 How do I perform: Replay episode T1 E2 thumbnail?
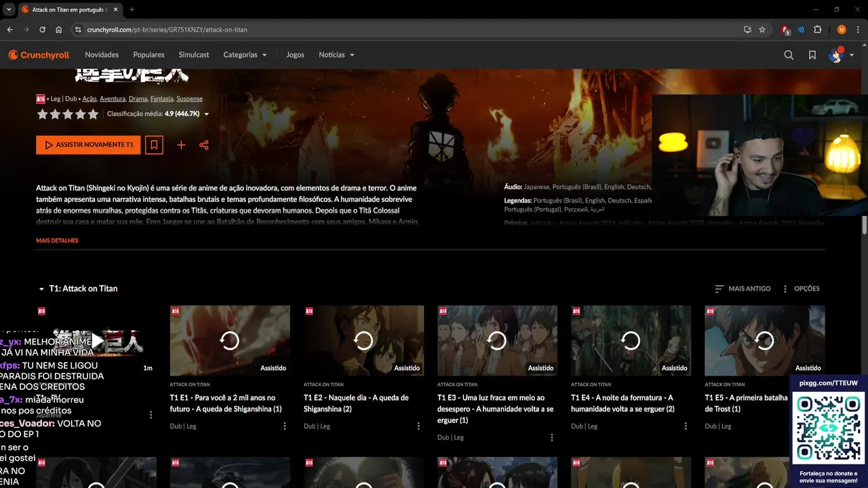click(363, 340)
